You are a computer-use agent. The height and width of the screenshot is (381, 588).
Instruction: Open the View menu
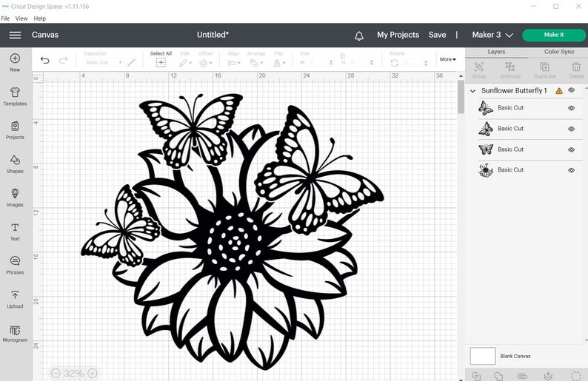click(x=21, y=18)
